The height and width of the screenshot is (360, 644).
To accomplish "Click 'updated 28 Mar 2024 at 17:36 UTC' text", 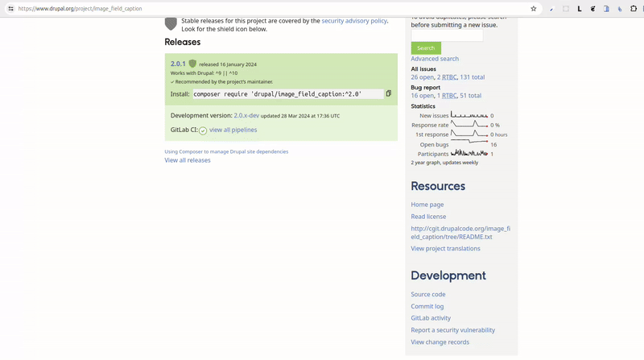I will tap(299, 116).
